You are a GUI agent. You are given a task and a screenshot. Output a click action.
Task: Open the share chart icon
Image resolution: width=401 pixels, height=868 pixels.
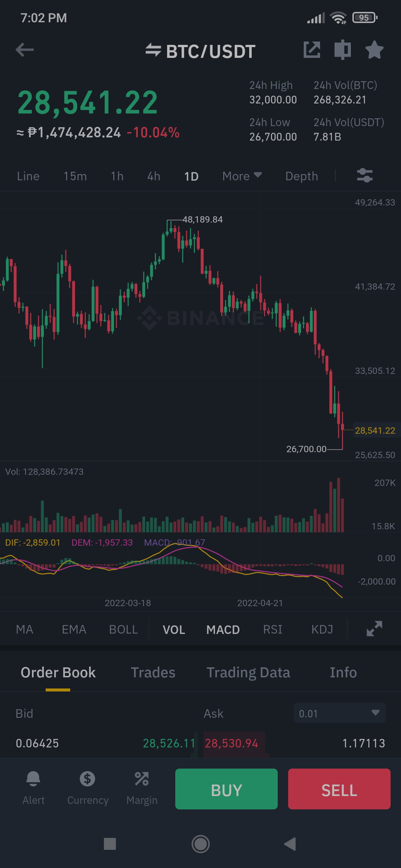click(x=312, y=50)
